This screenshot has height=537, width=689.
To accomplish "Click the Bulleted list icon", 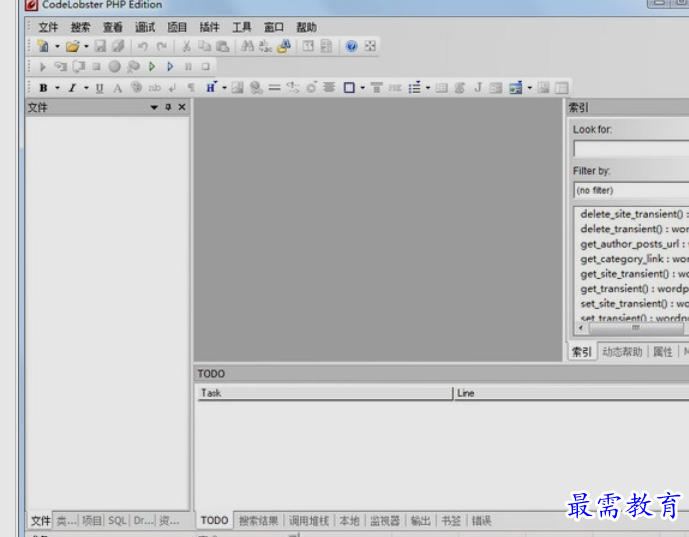I will click(x=414, y=87).
